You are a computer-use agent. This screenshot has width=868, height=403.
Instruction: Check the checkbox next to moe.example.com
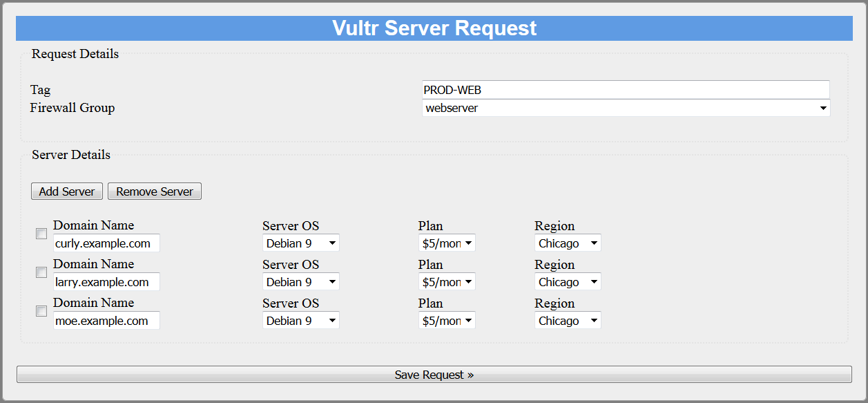click(41, 311)
